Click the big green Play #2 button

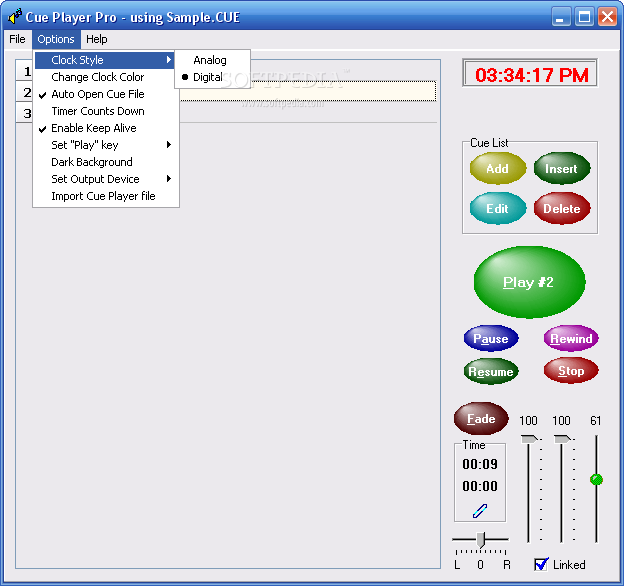coord(529,282)
